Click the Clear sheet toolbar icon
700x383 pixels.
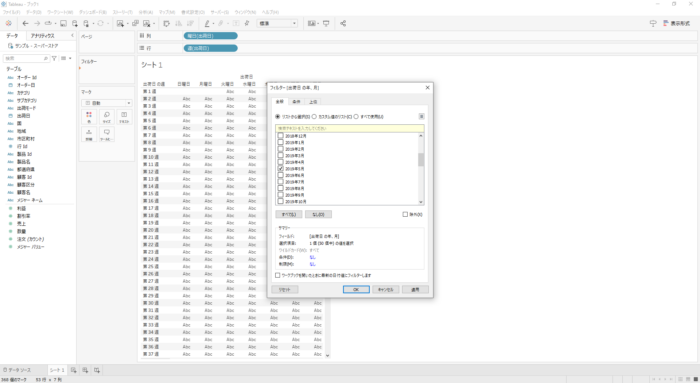point(146,23)
